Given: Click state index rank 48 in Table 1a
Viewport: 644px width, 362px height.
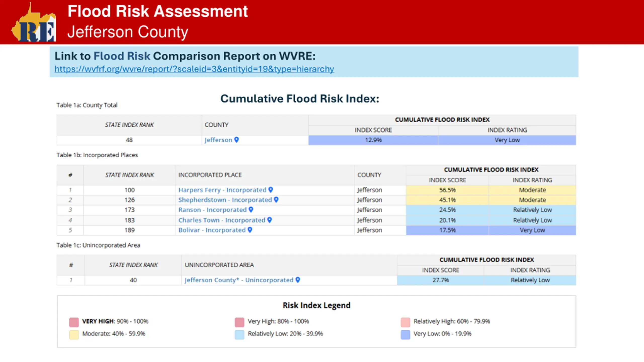Looking at the screenshot, I should [129, 140].
